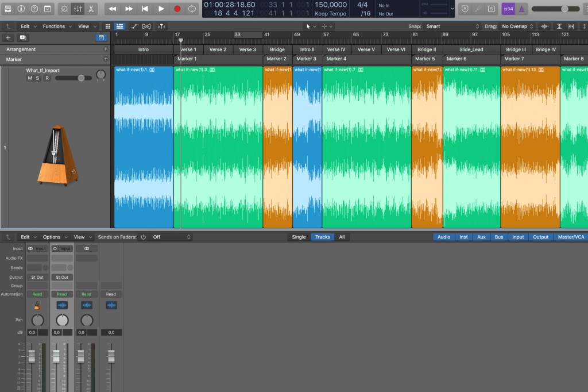
Task: Open the Editors scissors icon
Action: pyautogui.click(x=91, y=9)
